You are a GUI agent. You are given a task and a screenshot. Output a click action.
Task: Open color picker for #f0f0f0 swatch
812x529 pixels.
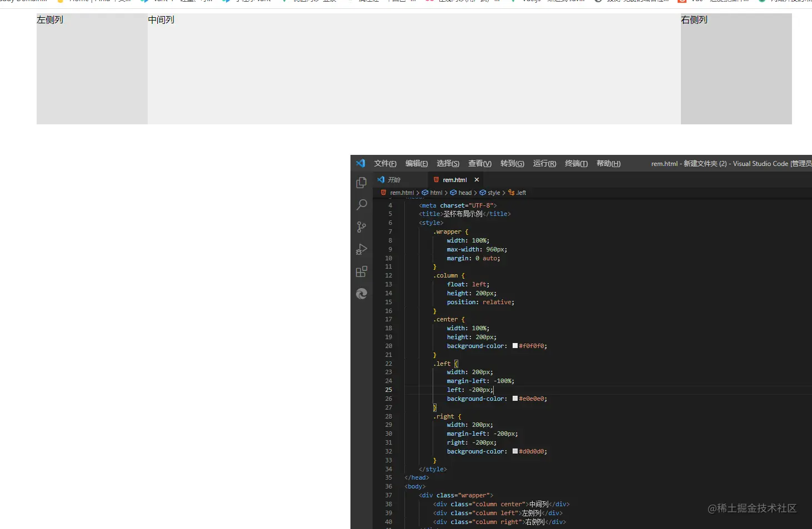(515, 346)
